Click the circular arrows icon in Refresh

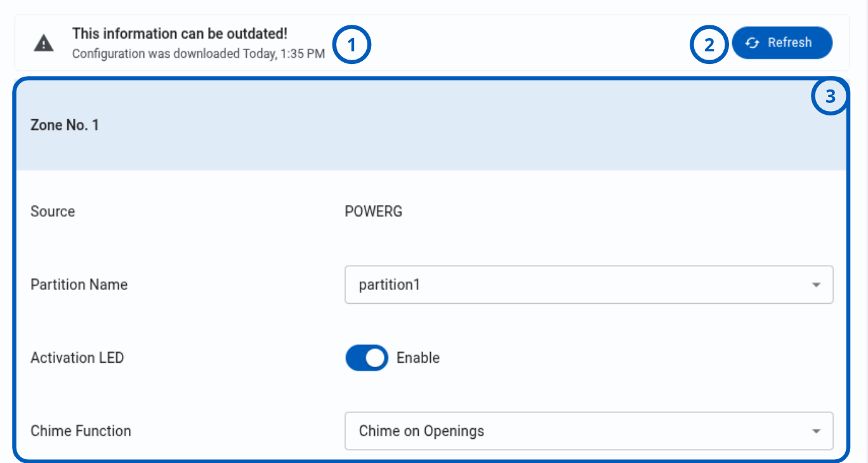tap(753, 43)
